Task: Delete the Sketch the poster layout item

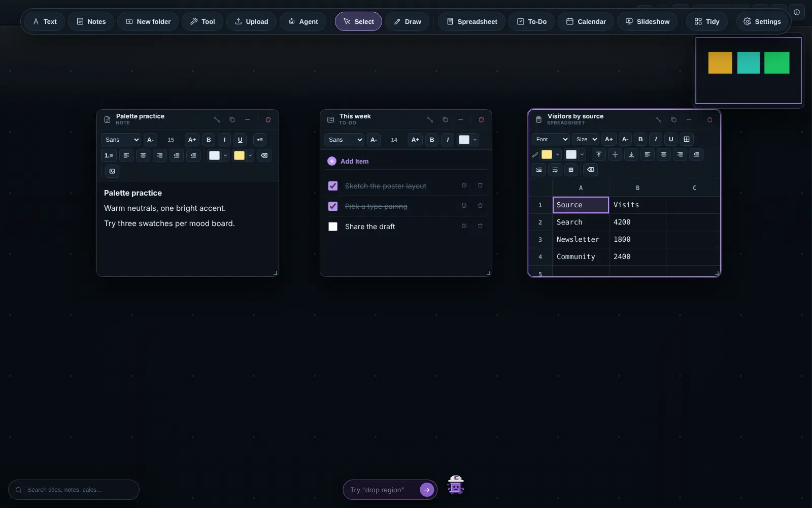Action: [x=480, y=185]
